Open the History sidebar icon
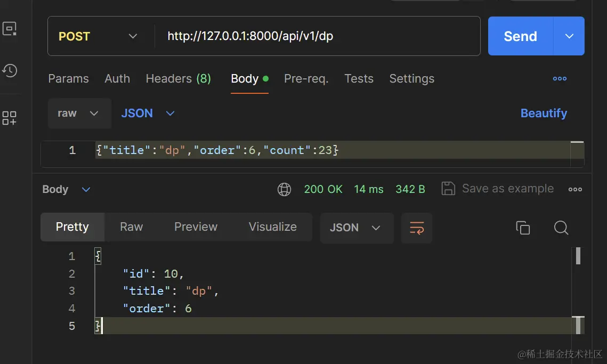Screen dimensions: 607x364 click(x=10, y=70)
